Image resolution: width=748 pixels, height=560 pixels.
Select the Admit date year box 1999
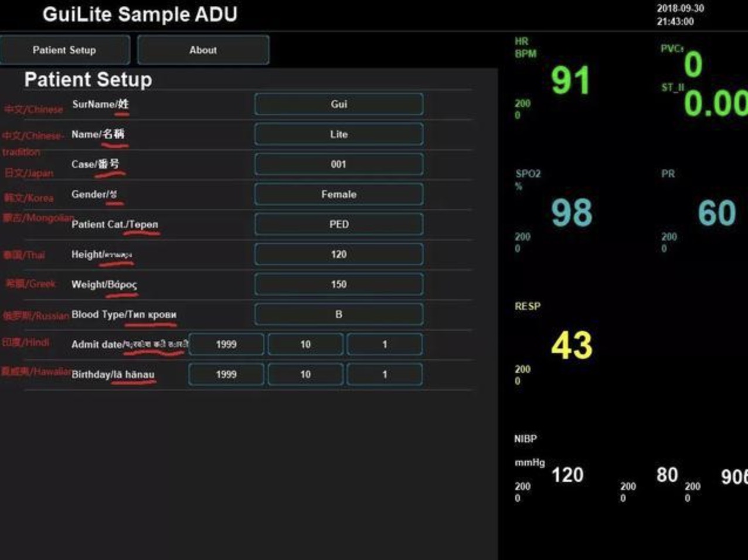pyautogui.click(x=226, y=344)
